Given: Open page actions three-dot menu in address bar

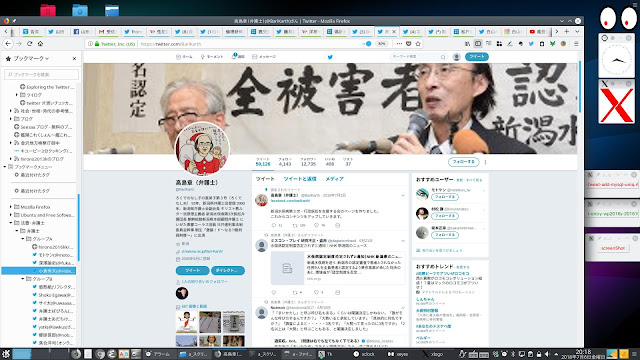Looking at the screenshot, I should (x=399, y=44).
